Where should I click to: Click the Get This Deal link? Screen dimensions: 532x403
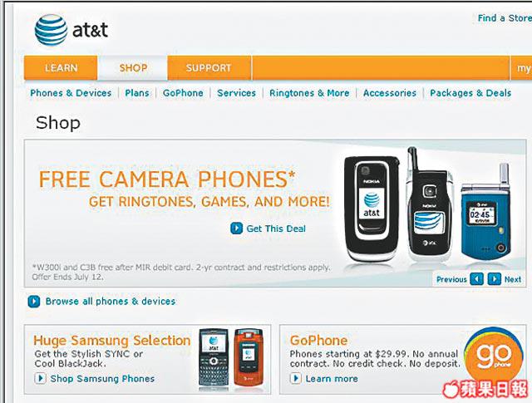276,229
